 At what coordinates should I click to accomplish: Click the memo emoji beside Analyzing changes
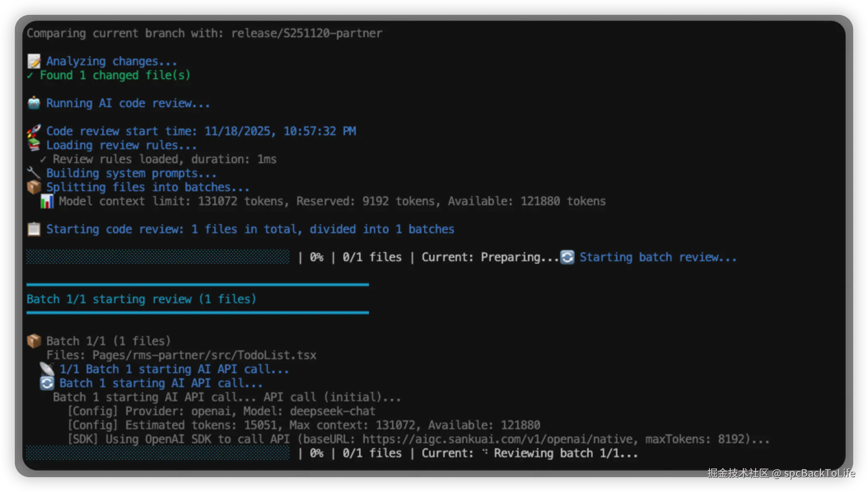(x=34, y=61)
